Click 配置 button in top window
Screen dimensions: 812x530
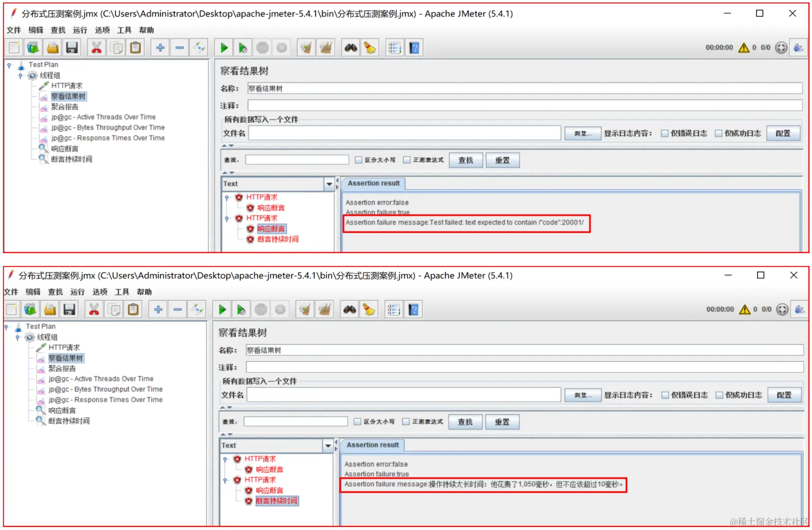pos(783,133)
